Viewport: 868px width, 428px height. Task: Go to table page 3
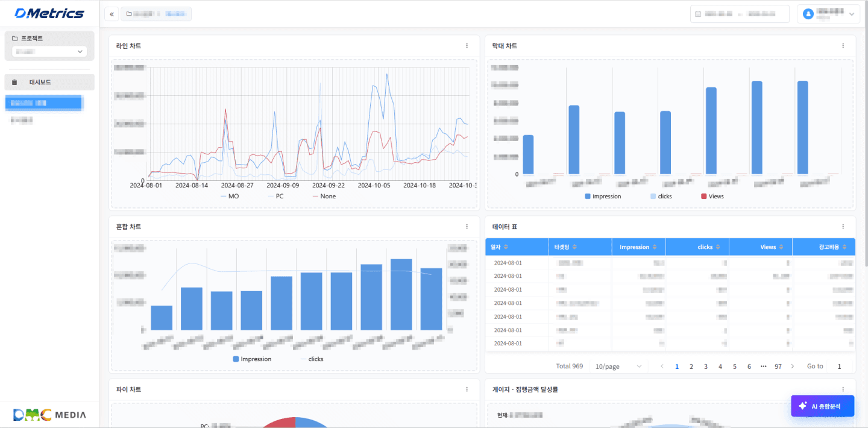click(706, 367)
